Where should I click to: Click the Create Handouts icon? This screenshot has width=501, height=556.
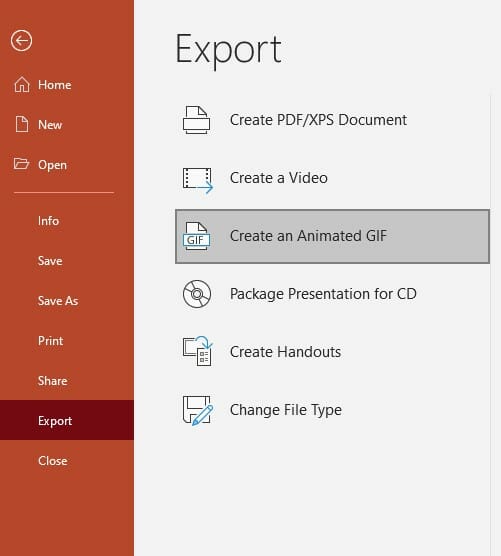pyautogui.click(x=197, y=351)
